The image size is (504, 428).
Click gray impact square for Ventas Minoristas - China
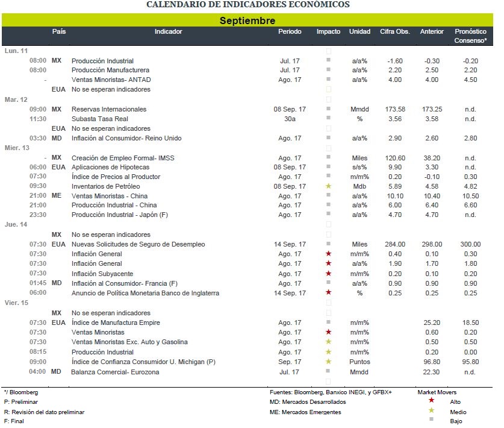point(329,195)
